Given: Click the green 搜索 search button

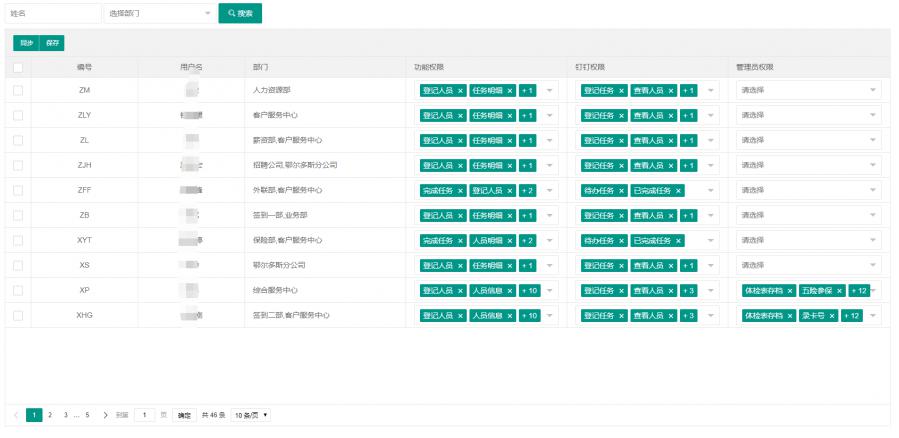Looking at the screenshot, I should pos(240,14).
